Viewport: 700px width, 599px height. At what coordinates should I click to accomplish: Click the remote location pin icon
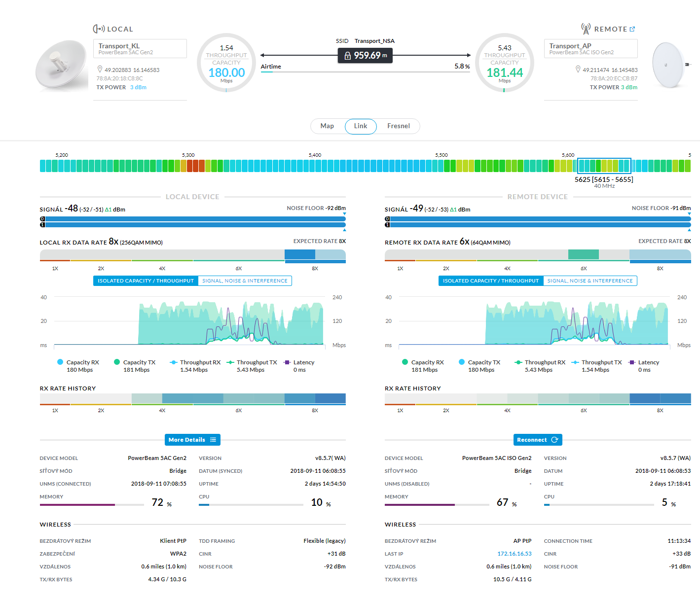[578, 70]
